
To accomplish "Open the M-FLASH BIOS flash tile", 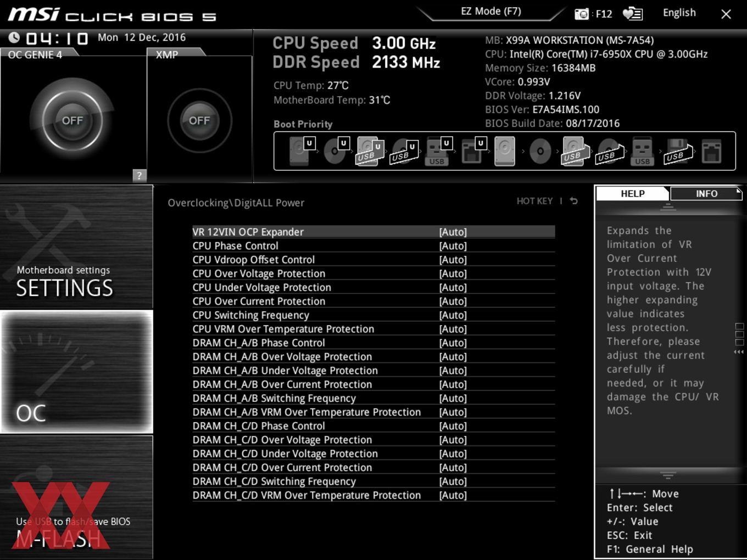I will [76, 497].
